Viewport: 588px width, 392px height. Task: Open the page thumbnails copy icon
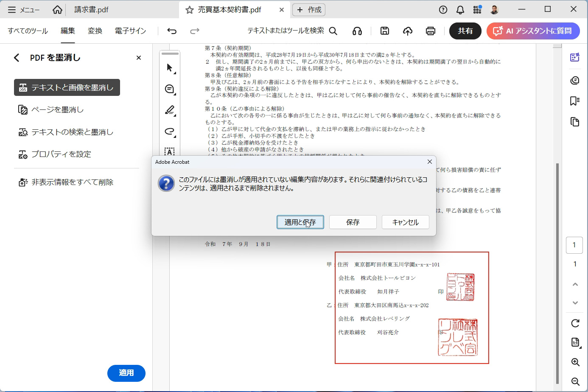[x=575, y=122]
